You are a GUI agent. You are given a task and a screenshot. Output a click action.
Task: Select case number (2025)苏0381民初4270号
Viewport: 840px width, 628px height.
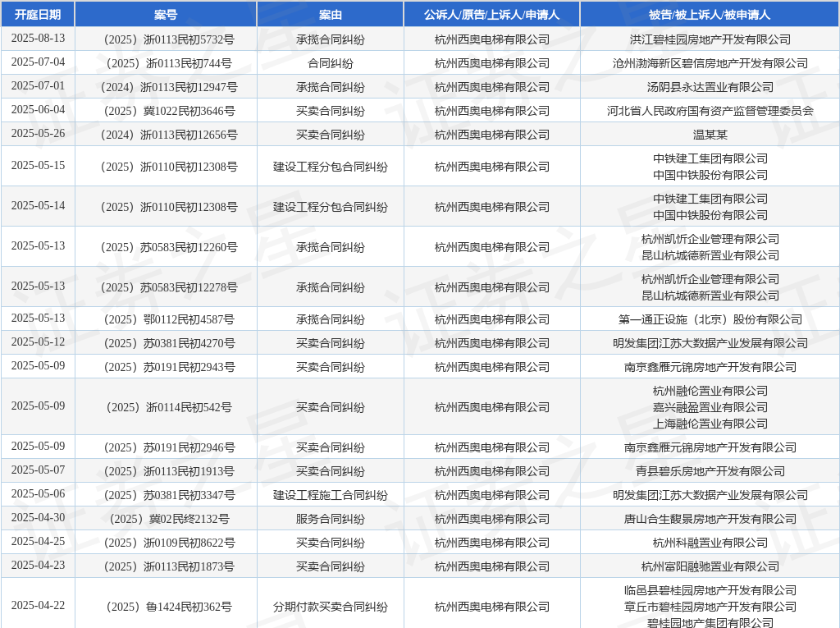tap(169, 343)
